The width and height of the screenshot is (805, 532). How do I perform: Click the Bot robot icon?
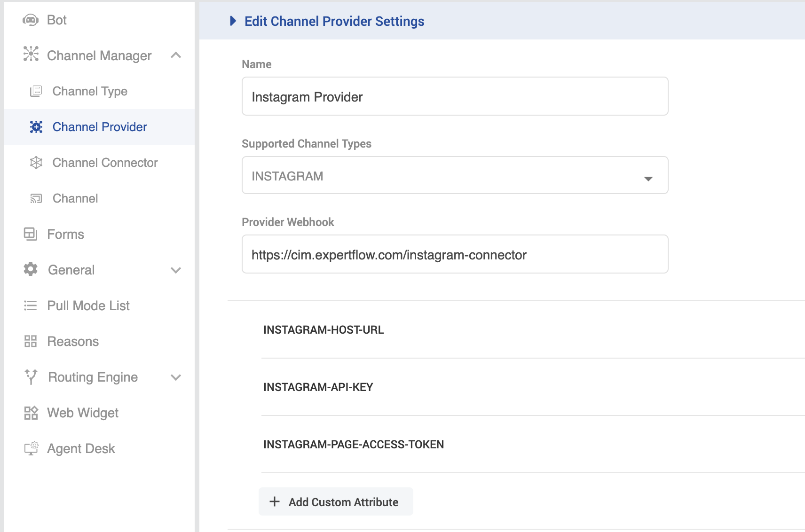click(x=31, y=20)
